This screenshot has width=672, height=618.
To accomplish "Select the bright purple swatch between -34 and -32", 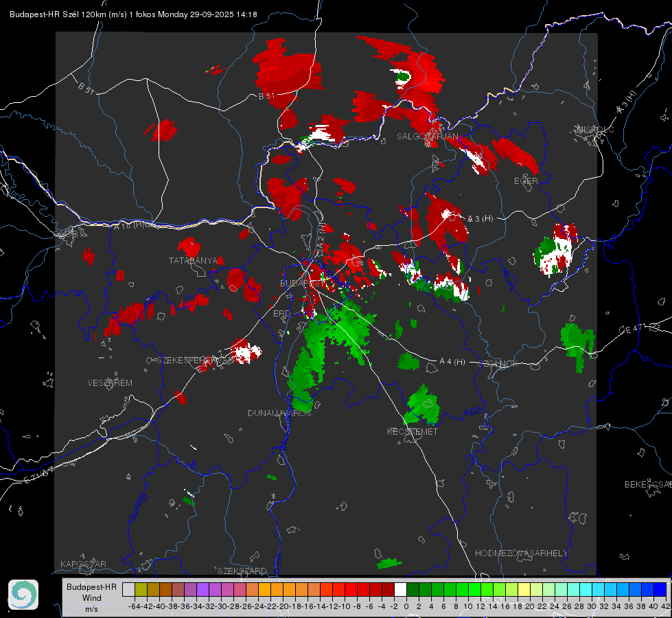I will click(202, 589).
